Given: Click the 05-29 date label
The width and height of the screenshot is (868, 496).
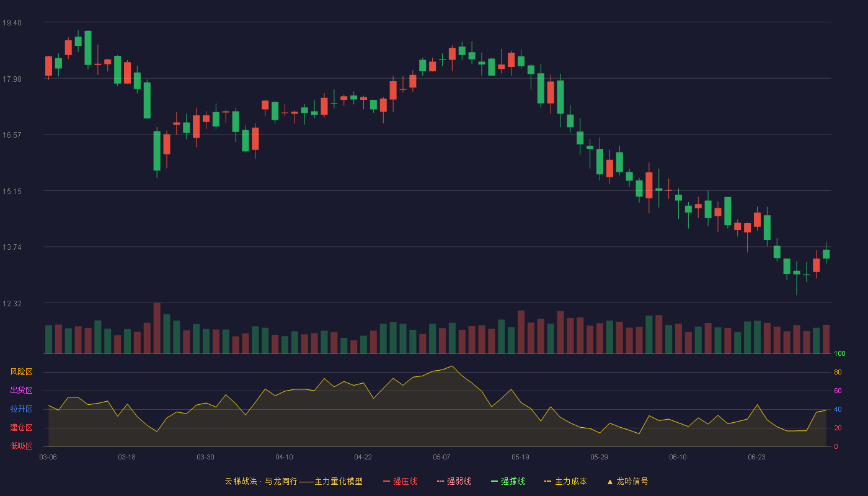Looking at the screenshot, I should 599,457.
